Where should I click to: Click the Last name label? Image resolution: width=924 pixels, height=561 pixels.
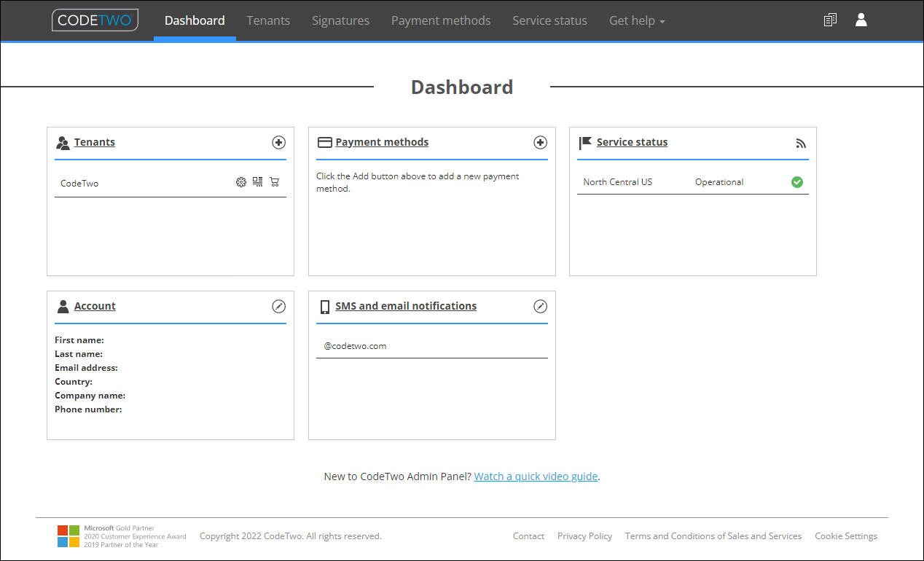pyautogui.click(x=79, y=354)
